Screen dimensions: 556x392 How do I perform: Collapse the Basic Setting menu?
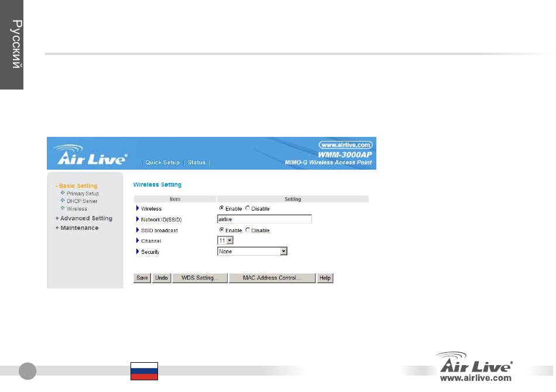(76, 185)
